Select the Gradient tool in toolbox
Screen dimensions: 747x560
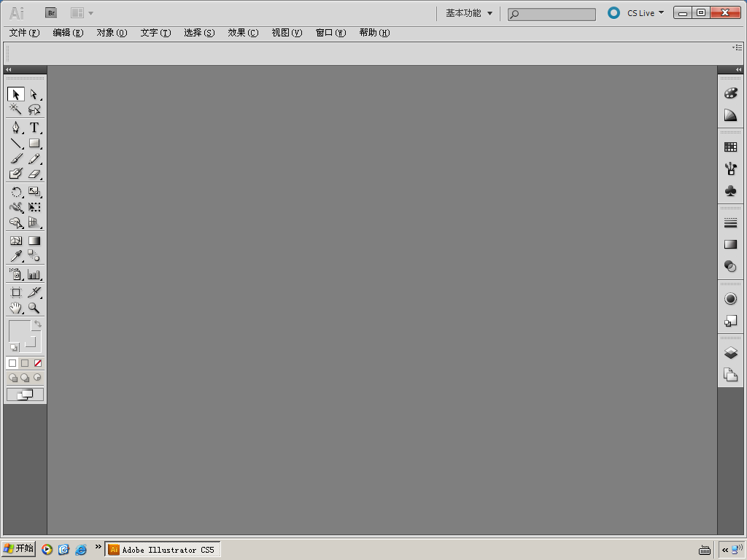click(34, 241)
